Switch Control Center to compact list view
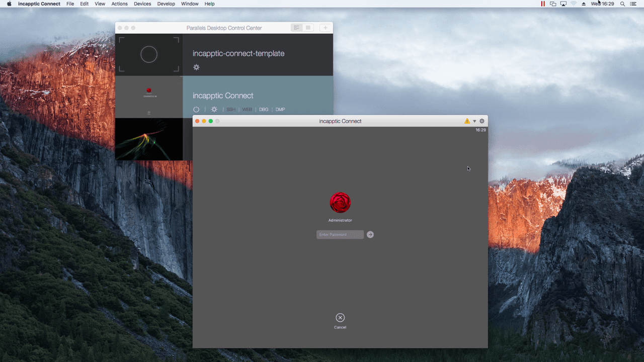The height and width of the screenshot is (362, 644). pyautogui.click(x=308, y=28)
